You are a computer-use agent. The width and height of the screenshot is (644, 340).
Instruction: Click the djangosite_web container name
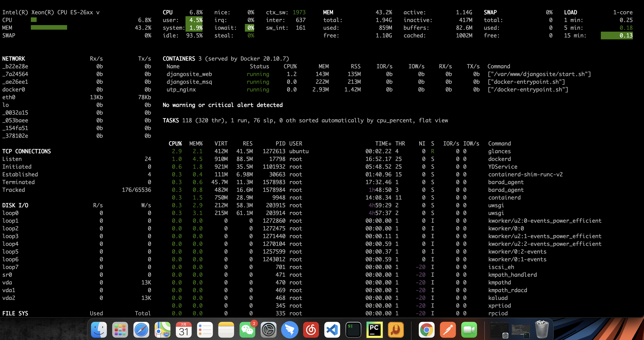point(189,74)
